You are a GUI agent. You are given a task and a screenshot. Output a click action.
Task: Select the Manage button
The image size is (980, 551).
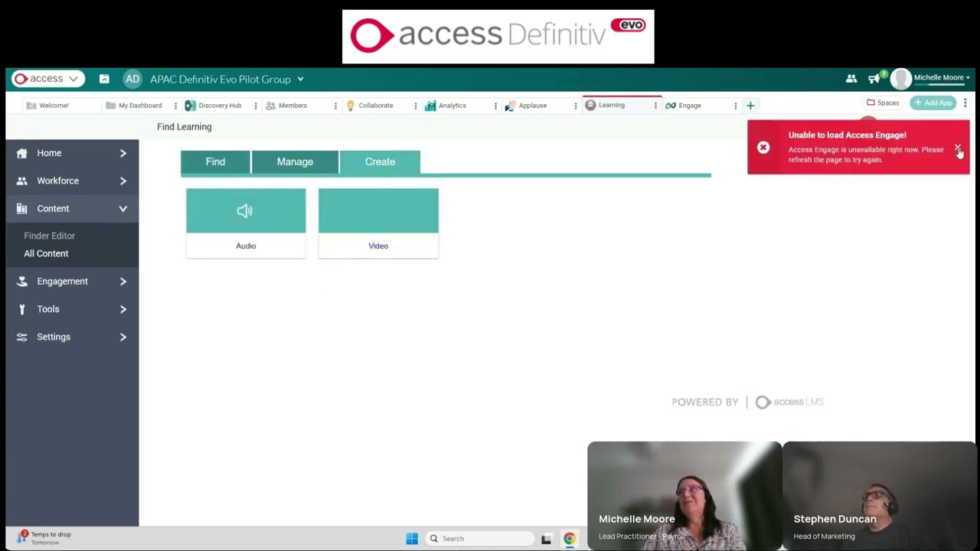[x=295, y=161]
